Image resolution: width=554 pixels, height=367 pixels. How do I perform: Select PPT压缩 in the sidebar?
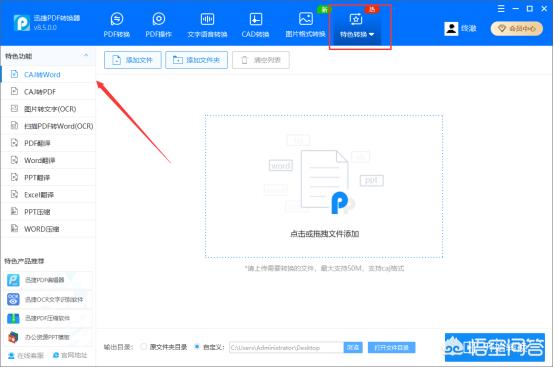click(x=48, y=212)
